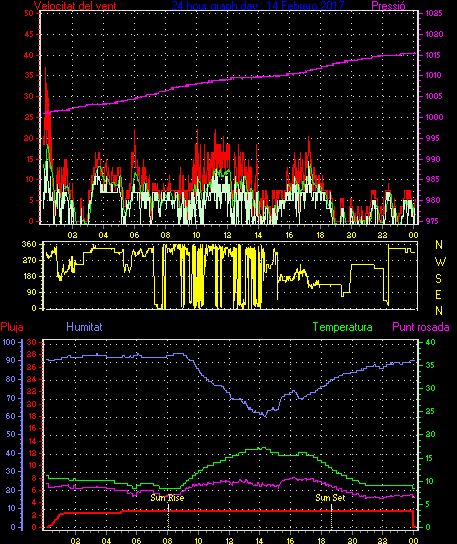457x544 pixels.
Task: Click the red 'Pluja' legend label
Action: [12, 327]
